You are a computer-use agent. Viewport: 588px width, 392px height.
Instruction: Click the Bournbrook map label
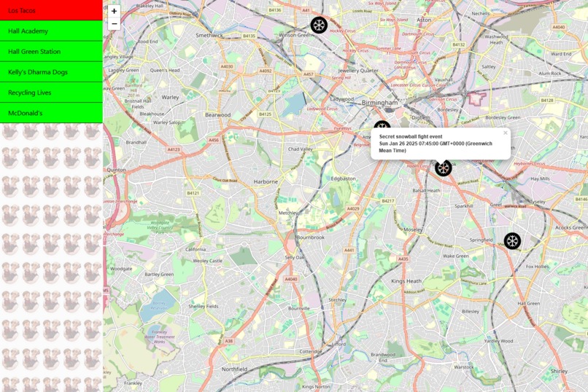[311, 238]
